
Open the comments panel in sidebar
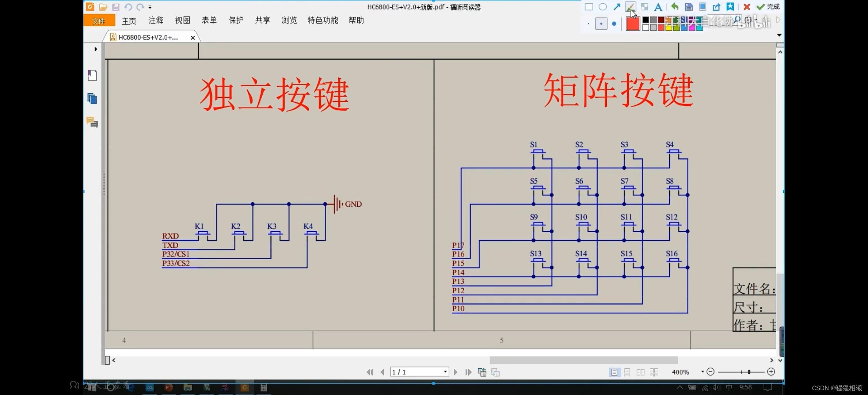[x=92, y=122]
